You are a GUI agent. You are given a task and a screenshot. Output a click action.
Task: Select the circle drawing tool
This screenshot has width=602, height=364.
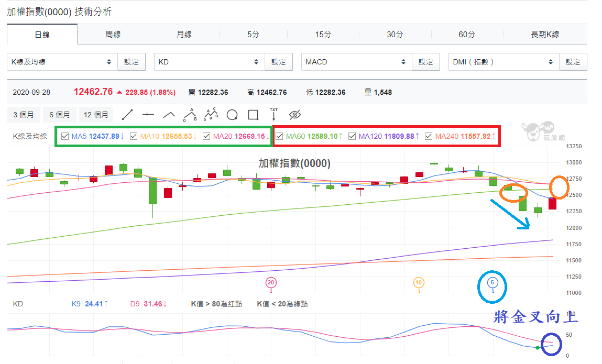coord(232,115)
